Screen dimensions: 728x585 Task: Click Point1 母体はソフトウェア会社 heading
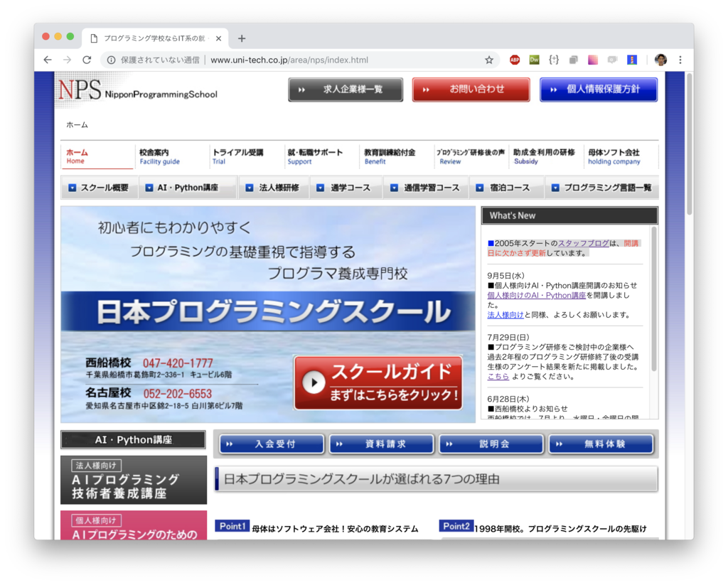coord(316,527)
